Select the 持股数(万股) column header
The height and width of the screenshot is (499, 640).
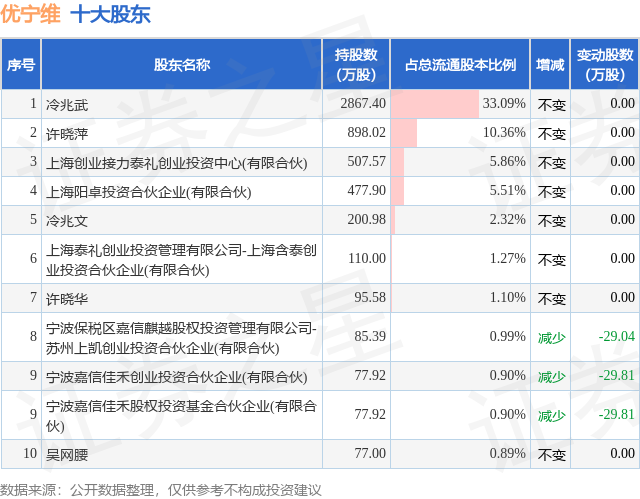(x=356, y=64)
